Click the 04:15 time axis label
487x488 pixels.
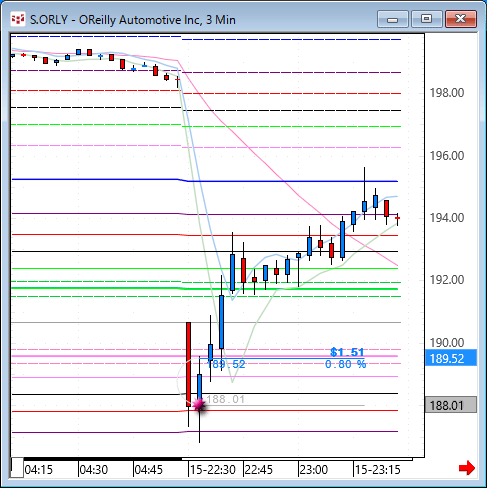point(39,470)
